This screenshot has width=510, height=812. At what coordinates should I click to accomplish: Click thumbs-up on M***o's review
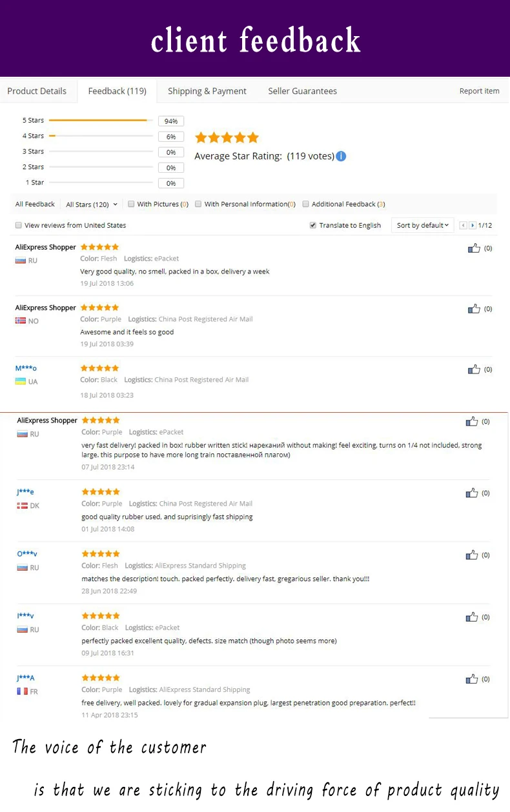coord(474,369)
